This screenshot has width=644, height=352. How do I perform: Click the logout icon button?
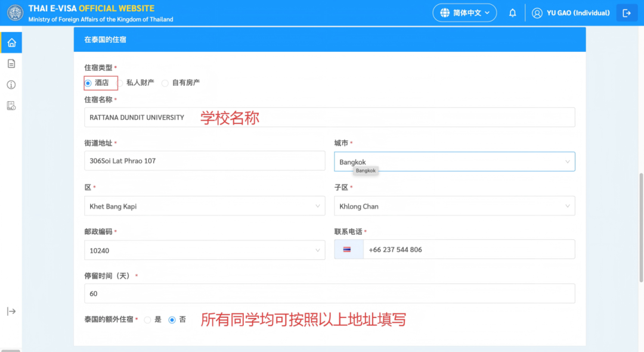click(x=626, y=13)
